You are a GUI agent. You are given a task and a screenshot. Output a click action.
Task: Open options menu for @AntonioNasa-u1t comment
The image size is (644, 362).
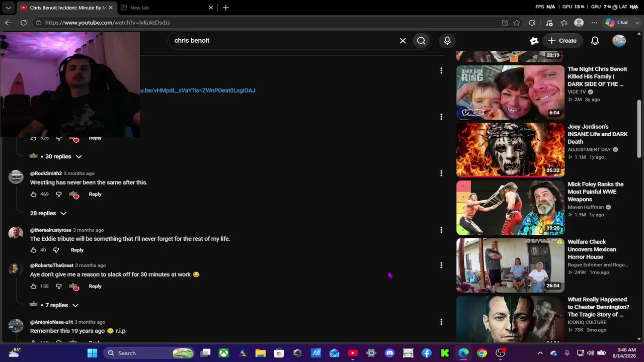(441, 322)
